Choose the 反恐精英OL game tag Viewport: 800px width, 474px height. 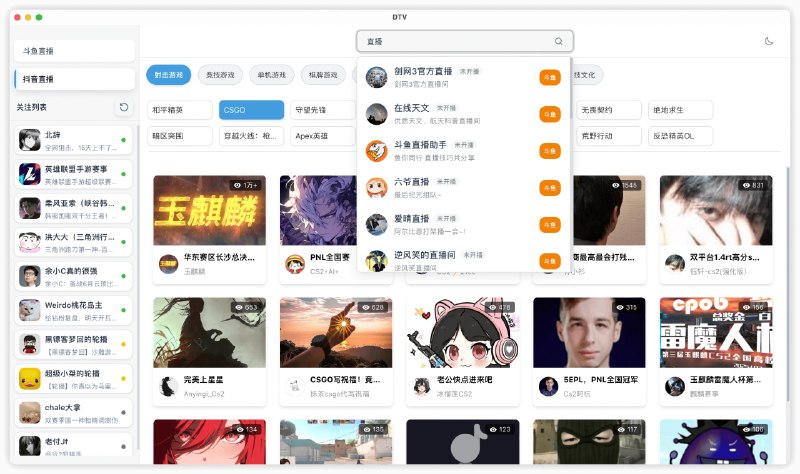coord(681,136)
